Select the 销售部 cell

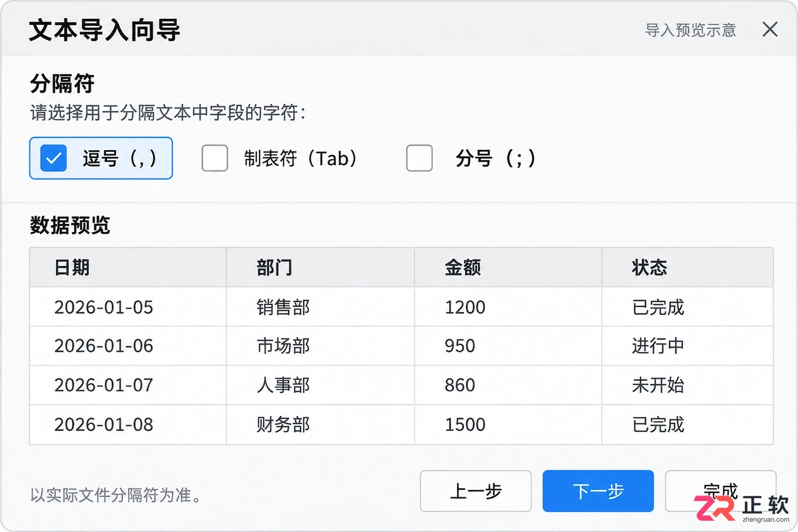tap(320, 307)
